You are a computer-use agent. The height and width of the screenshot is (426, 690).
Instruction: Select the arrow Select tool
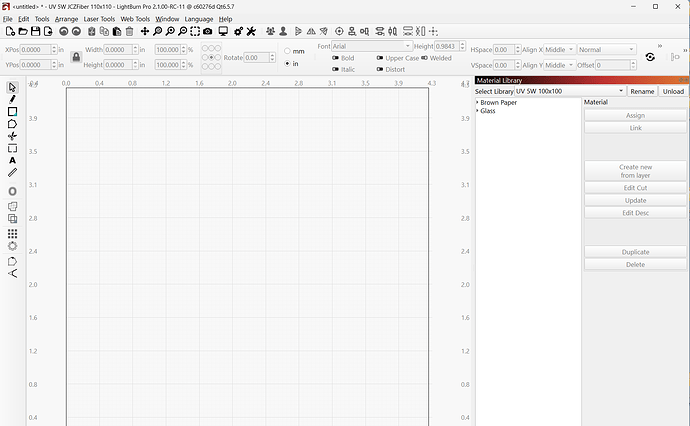click(12, 87)
